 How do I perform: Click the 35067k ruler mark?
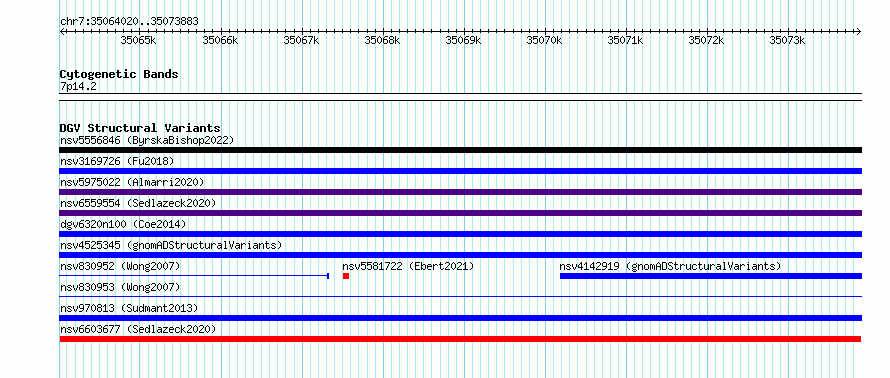pos(301,41)
